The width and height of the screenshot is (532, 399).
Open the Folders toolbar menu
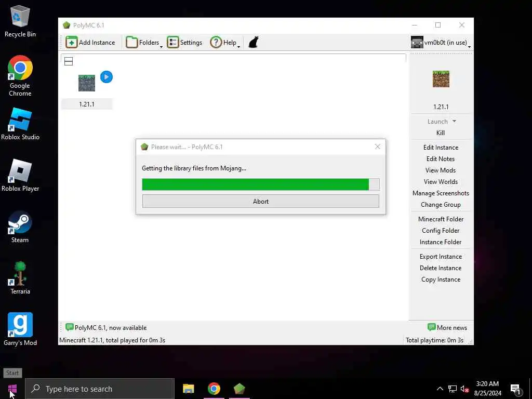[144, 43]
